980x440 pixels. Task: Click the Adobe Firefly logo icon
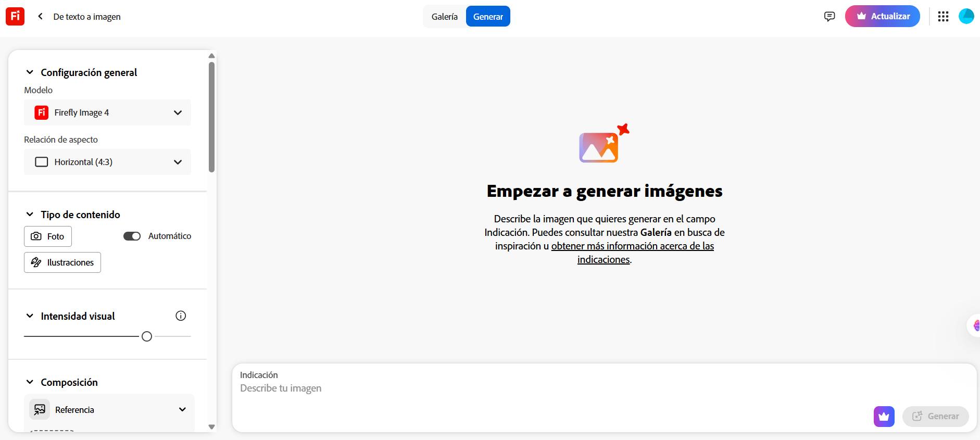click(15, 16)
